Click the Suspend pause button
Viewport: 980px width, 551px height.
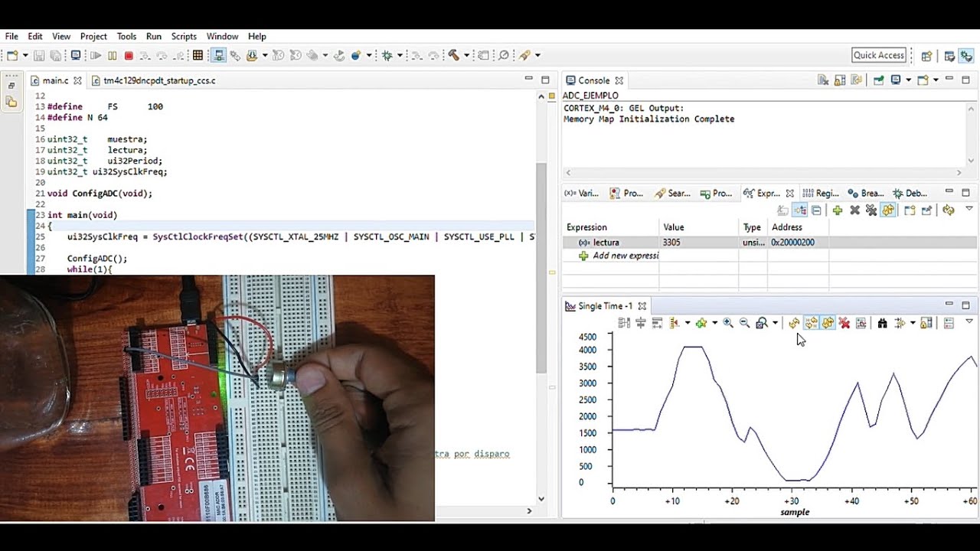click(x=112, y=55)
